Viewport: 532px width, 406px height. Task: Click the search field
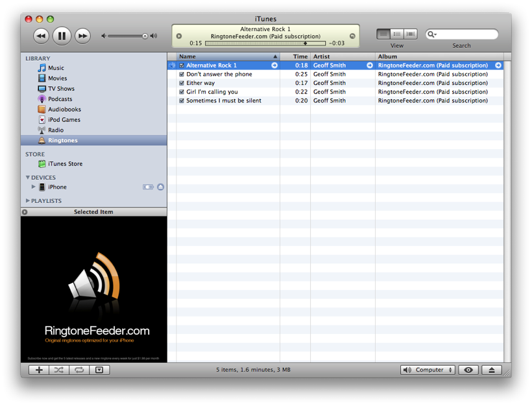click(462, 34)
